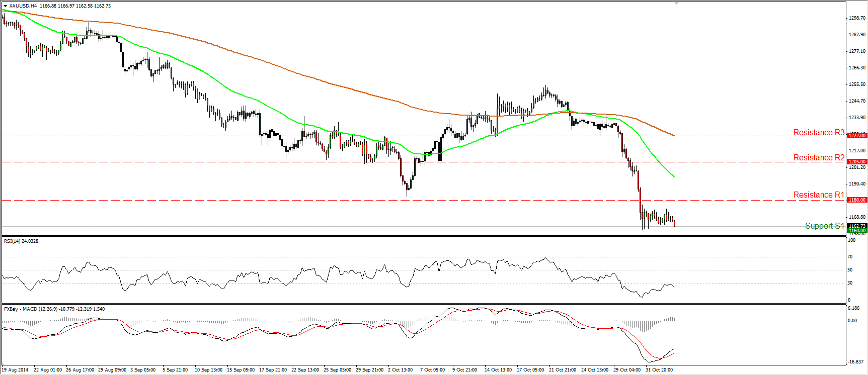Viewport: 868px width, 375px height.
Task: Click the RSI scale value 30
Action: point(850,283)
